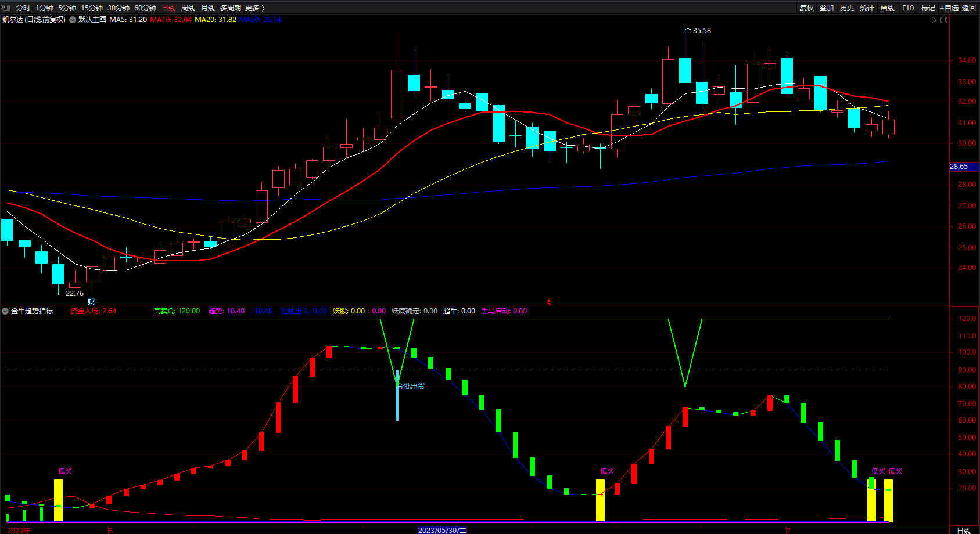The height and width of the screenshot is (534, 980).
Task: Click the 财 finance marker icon
Action: 91,301
